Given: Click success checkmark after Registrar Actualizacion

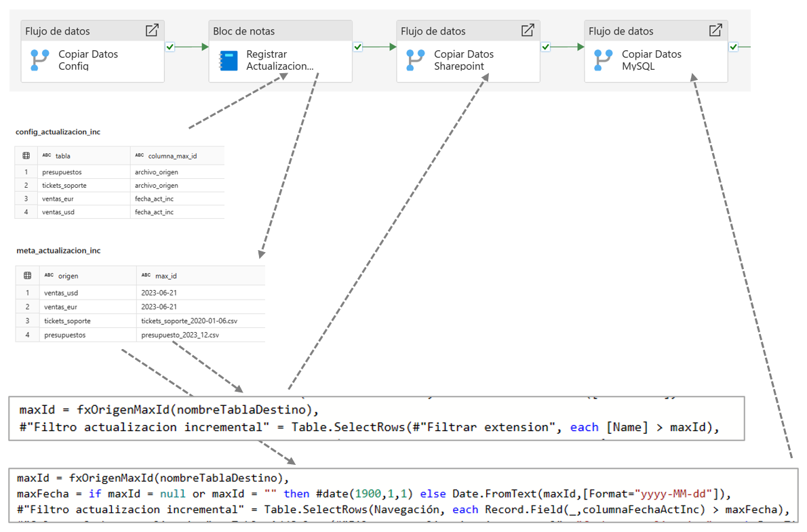Looking at the screenshot, I should [x=358, y=47].
